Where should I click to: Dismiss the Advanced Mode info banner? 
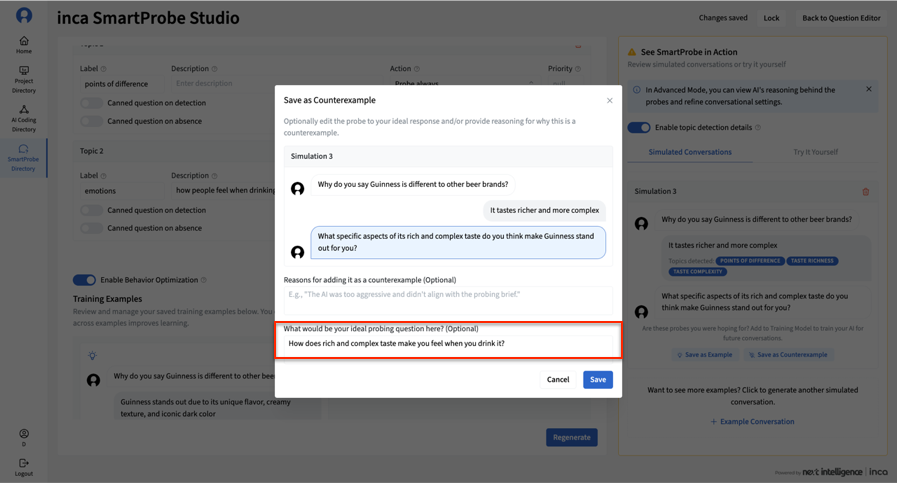point(868,89)
